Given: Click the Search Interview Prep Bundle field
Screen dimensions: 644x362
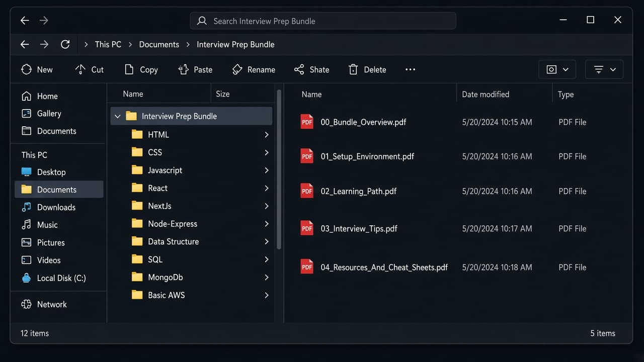Looking at the screenshot, I should pyautogui.click(x=323, y=21).
